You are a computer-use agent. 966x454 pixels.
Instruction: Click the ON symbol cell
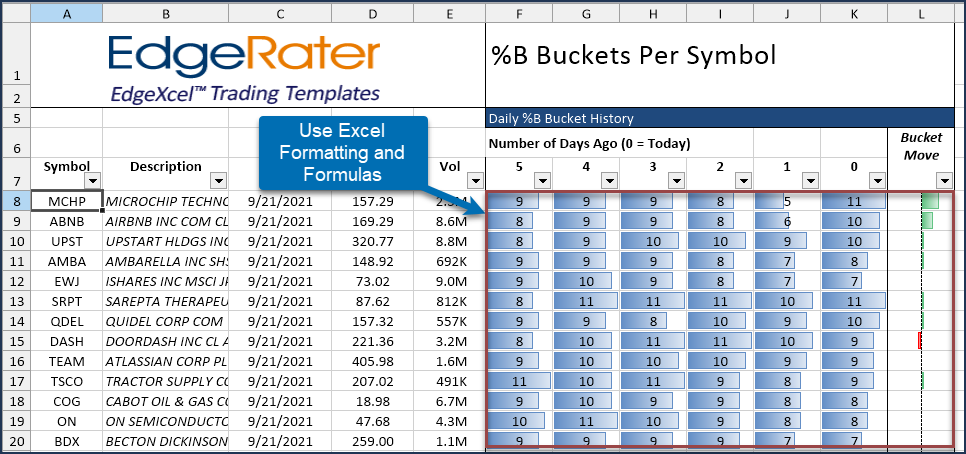pos(67,421)
